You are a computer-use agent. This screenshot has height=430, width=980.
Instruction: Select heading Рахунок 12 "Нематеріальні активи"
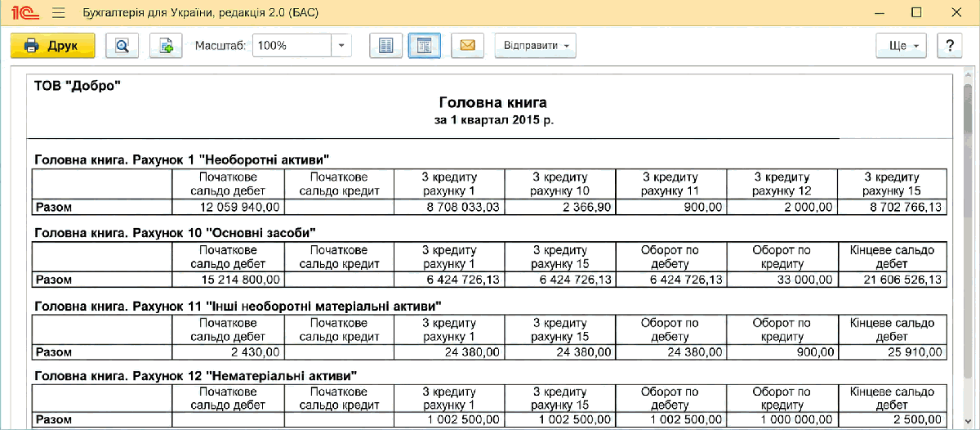pyautogui.click(x=196, y=375)
